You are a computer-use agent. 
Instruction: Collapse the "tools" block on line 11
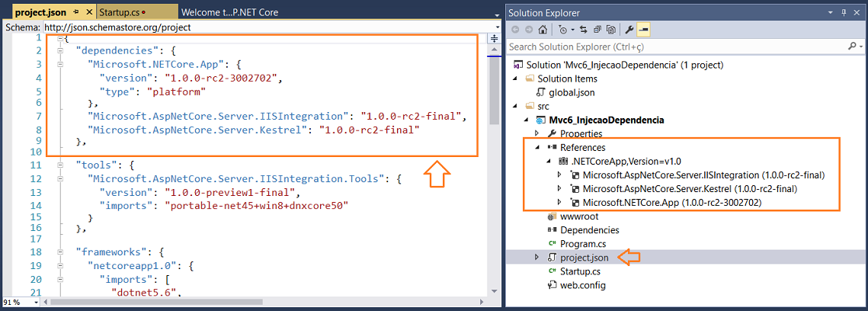pyautogui.click(x=59, y=165)
